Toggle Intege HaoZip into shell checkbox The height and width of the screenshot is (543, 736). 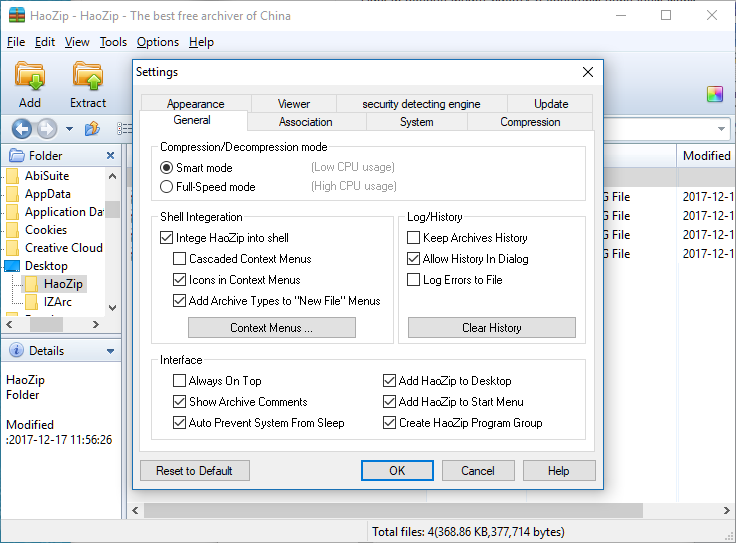[x=166, y=238]
